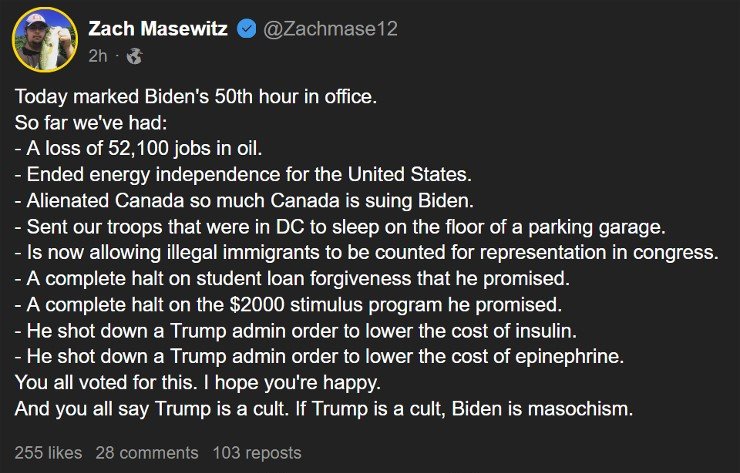Click the line about the parking garage
Image resolution: width=740 pixels, height=473 pixels.
pyautogui.click(x=340, y=227)
